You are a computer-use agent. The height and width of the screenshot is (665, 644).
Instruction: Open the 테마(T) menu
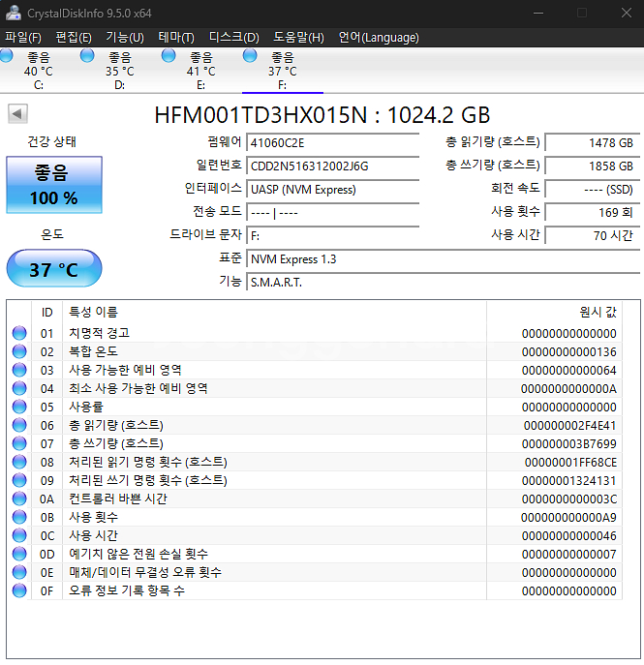pos(176,38)
